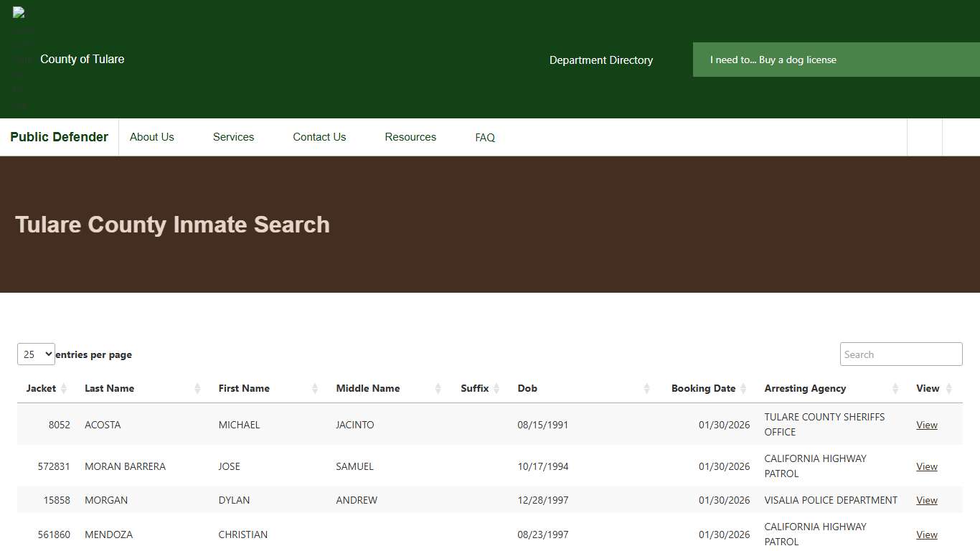Open the Services menu
Viewport: 980px width, 551px height.
(x=233, y=137)
